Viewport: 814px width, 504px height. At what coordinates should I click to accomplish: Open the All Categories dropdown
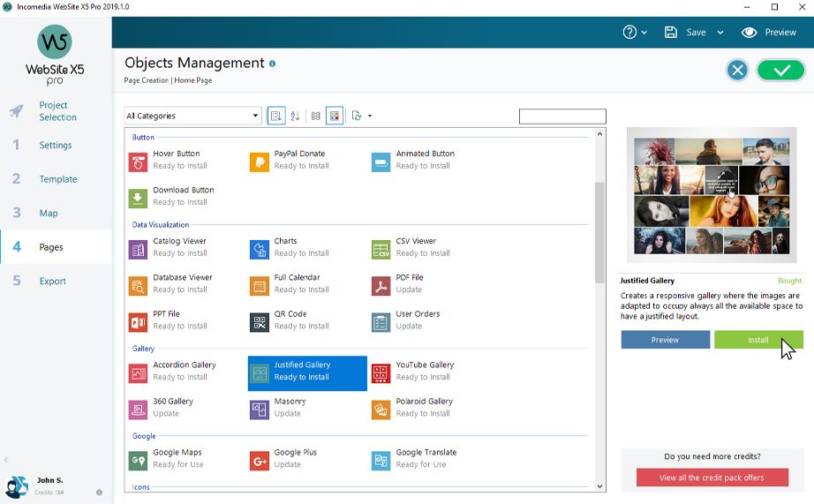point(192,116)
